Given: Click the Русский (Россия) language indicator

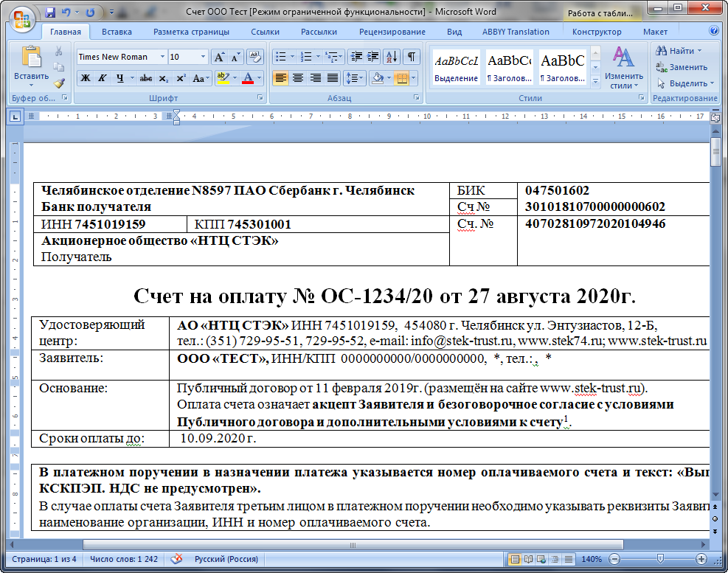Looking at the screenshot, I should (226, 559).
